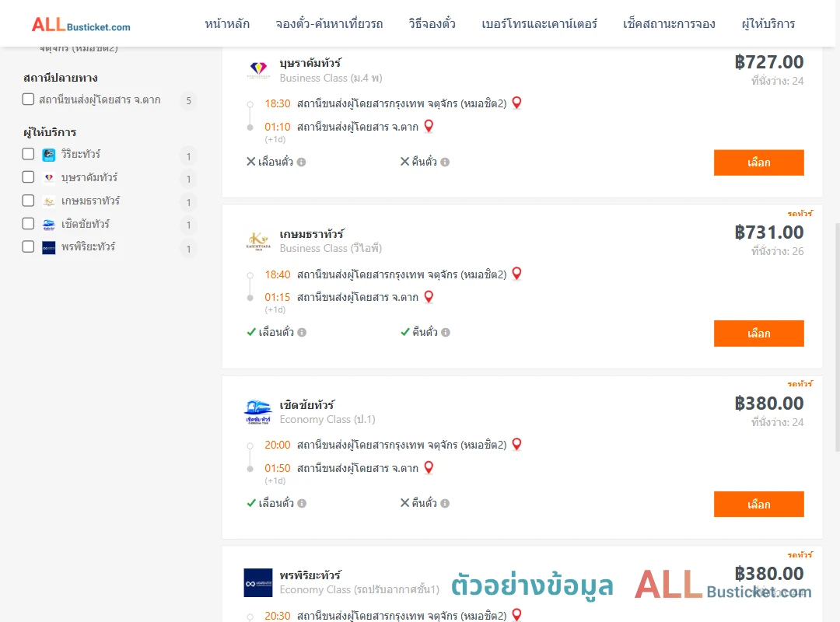Click the 18:30 departure time

click(x=278, y=103)
